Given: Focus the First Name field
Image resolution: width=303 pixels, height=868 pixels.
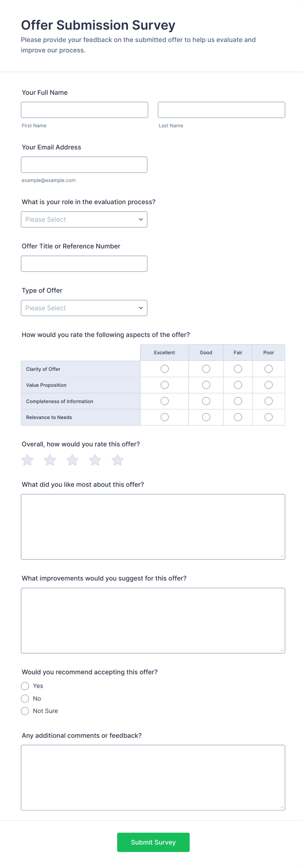Looking at the screenshot, I should (x=84, y=110).
